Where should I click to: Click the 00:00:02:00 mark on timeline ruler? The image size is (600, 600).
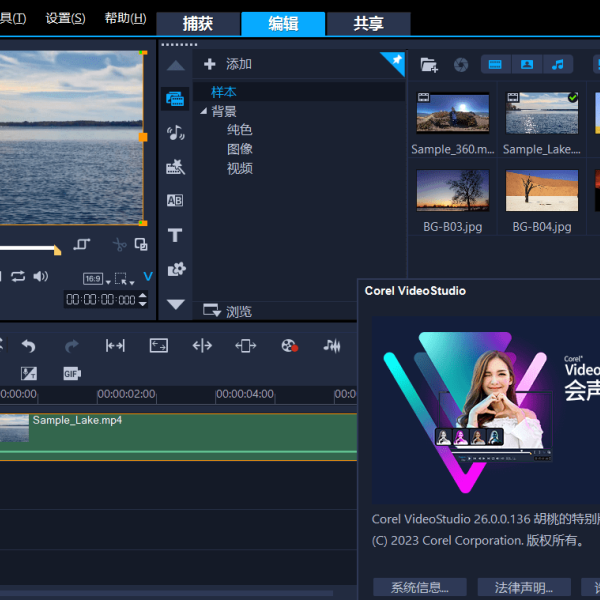pyautogui.click(x=126, y=394)
